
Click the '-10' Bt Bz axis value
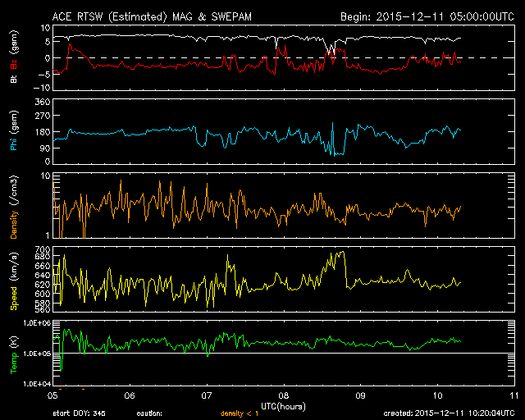tap(42, 88)
